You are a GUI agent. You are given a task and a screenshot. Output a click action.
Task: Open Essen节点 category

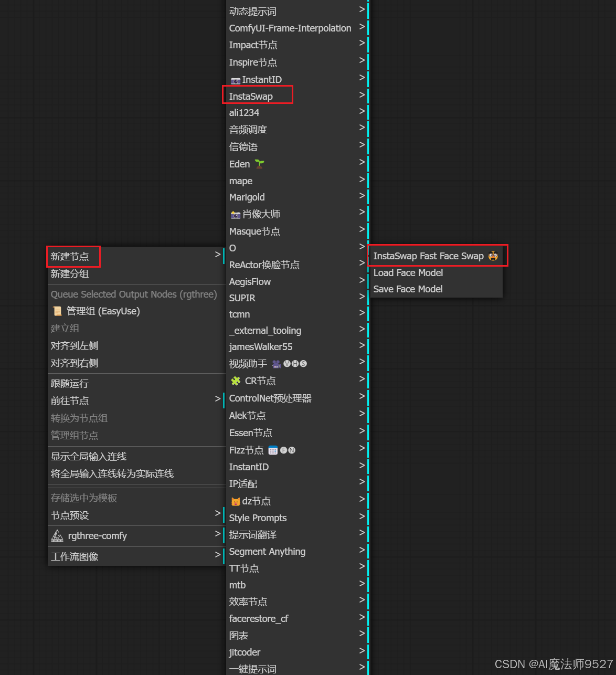click(x=297, y=433)
